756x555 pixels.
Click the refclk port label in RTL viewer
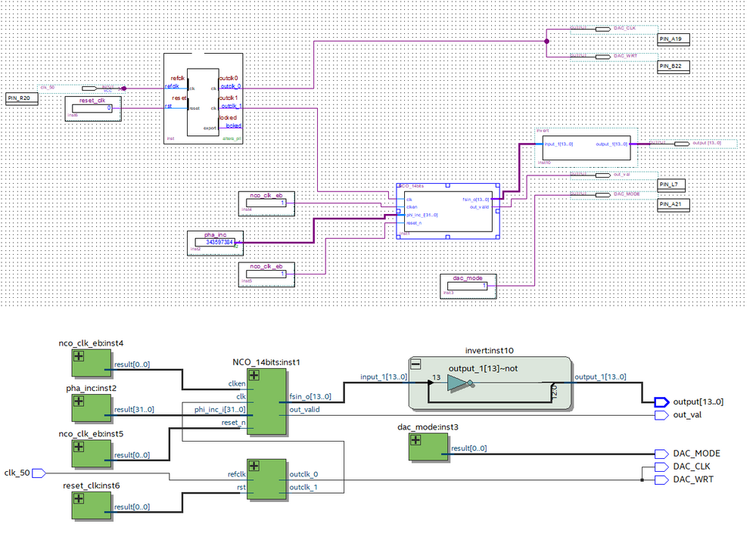pyautogui.click(x=237, y=475)
